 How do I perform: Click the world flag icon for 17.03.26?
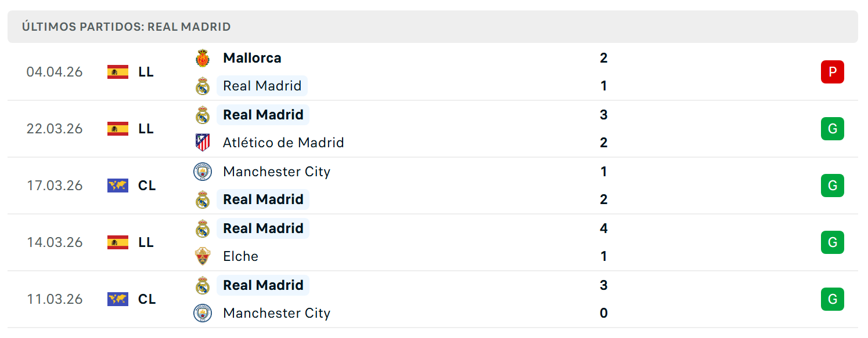(x=118, y=186)
